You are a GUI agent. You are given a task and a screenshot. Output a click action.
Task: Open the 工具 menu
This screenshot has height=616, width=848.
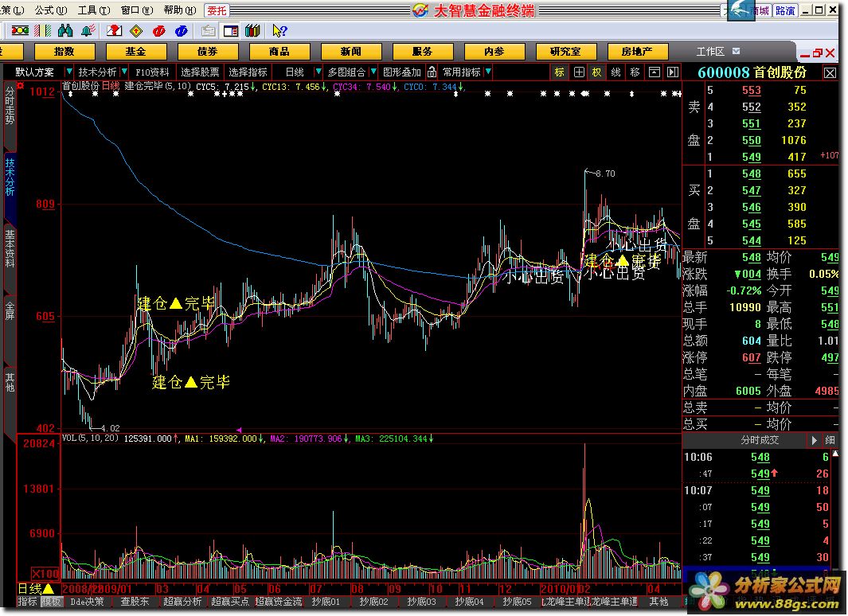coord(94,10)
